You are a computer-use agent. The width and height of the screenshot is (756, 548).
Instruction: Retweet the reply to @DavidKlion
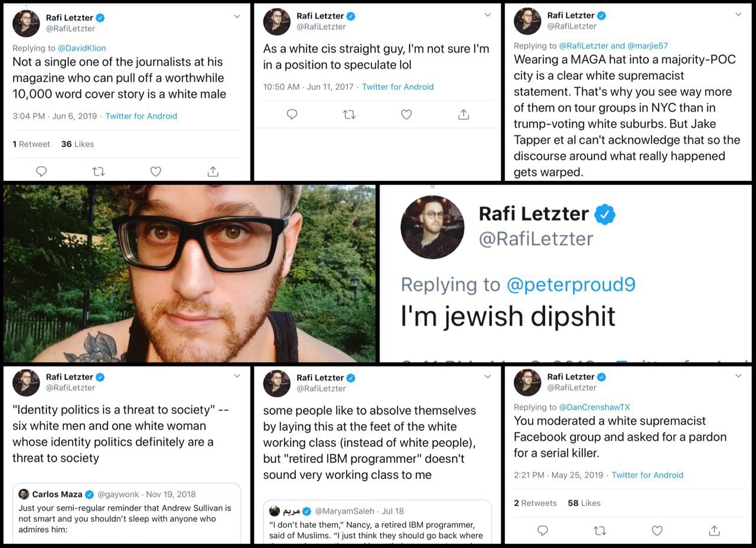pos(99,171)
